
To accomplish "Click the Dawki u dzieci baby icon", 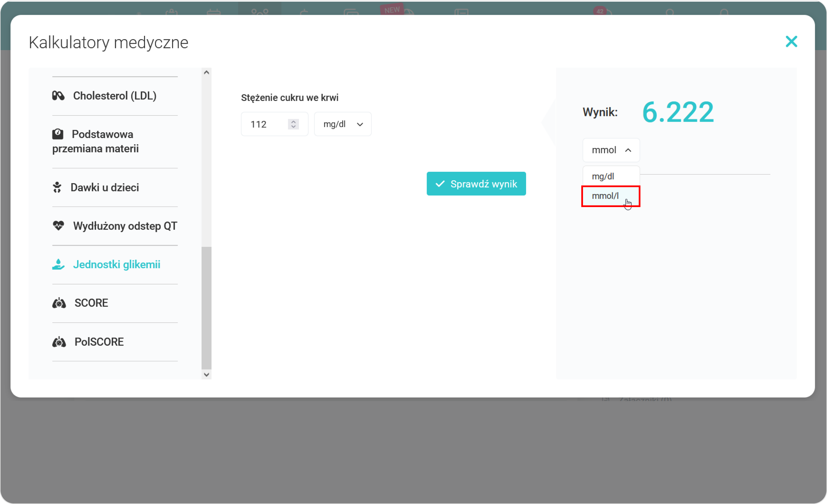I will [x=57, y=187].
